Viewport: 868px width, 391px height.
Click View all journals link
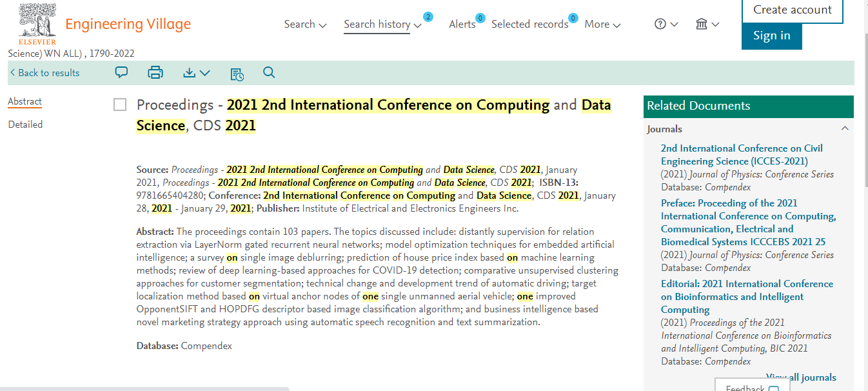coord(801,377)
